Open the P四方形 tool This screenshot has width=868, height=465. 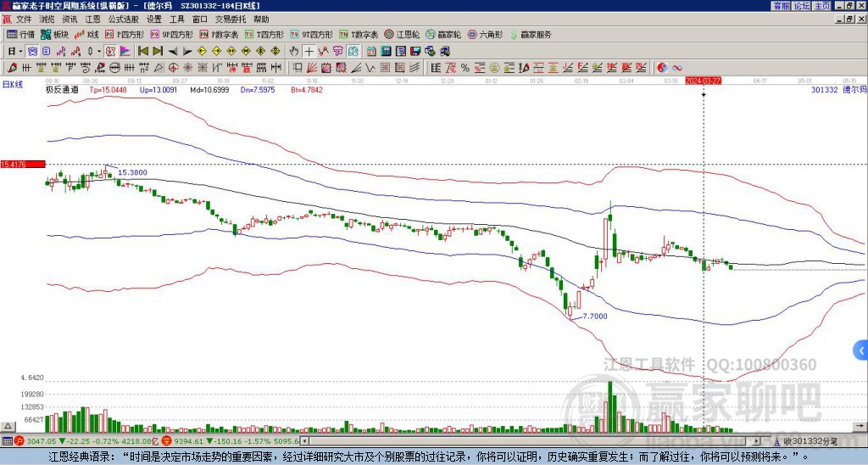[x=125, y=34]
